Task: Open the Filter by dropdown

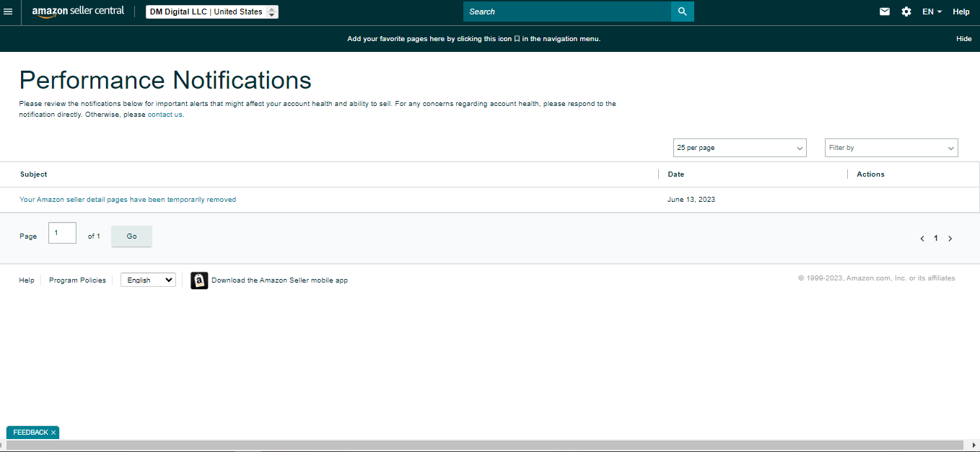Action: coord(891,148)
